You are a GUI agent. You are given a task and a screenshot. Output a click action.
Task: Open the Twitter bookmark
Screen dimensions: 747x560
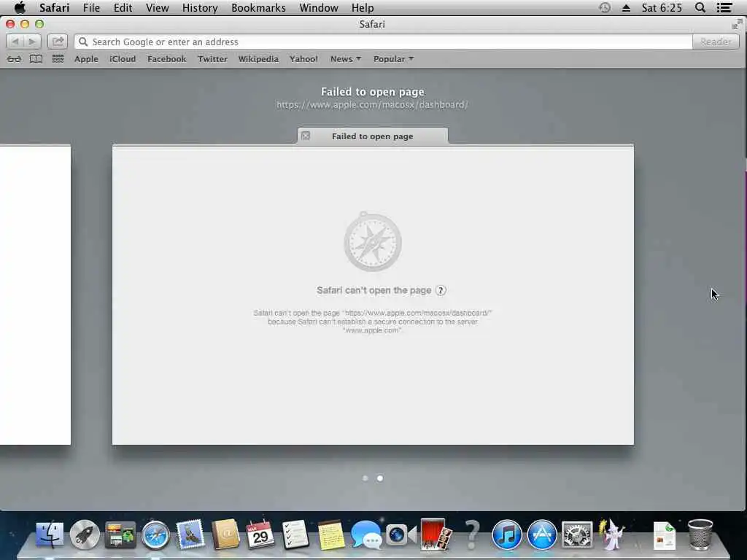(x=212, y=59)
